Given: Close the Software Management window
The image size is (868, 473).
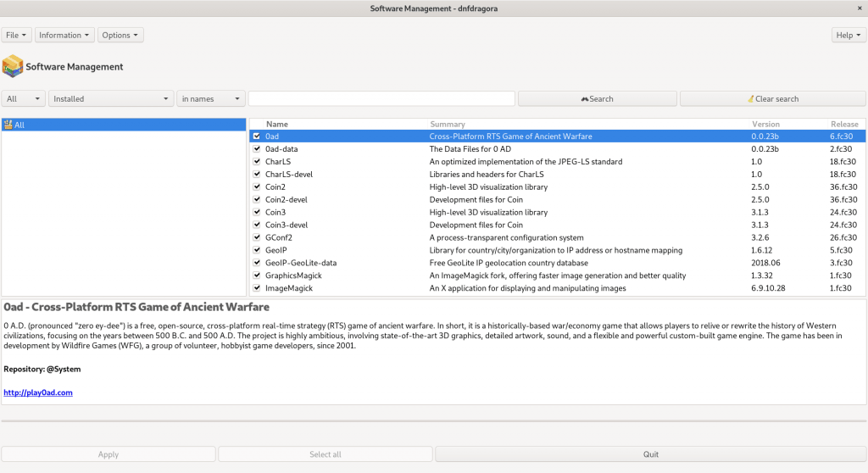Looking at the screenshot, I should 860,8.
